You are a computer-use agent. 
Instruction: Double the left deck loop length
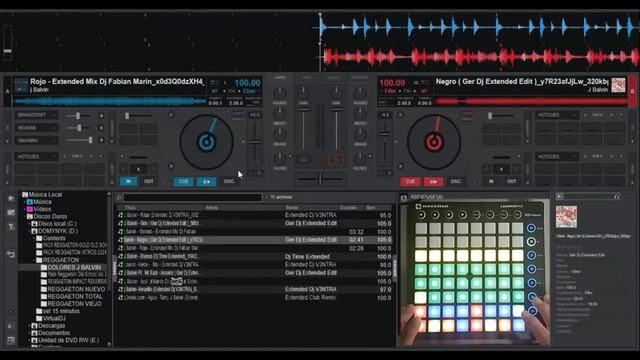pyautogui.click(x=153, y=169)
